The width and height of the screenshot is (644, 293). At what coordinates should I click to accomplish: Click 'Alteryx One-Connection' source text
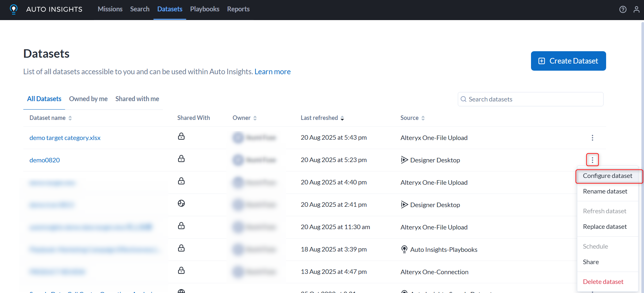[x=434, y=272]
